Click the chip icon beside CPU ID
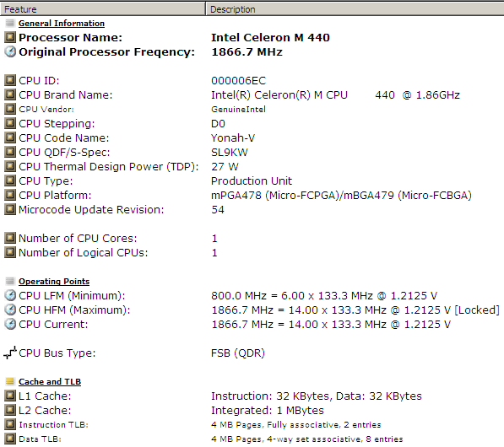Image resolution: width=504 pixels, height=447 pixels. [x=10, y=80]
